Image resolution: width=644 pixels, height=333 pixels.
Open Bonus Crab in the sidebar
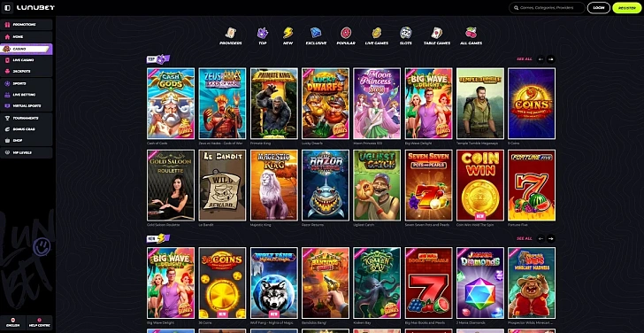pos(27,129)
